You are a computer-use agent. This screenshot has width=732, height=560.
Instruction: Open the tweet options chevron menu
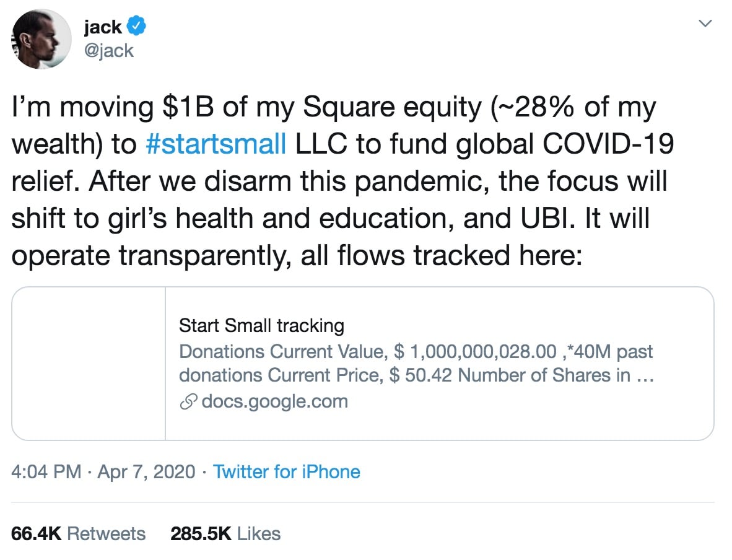pos(704,24)
